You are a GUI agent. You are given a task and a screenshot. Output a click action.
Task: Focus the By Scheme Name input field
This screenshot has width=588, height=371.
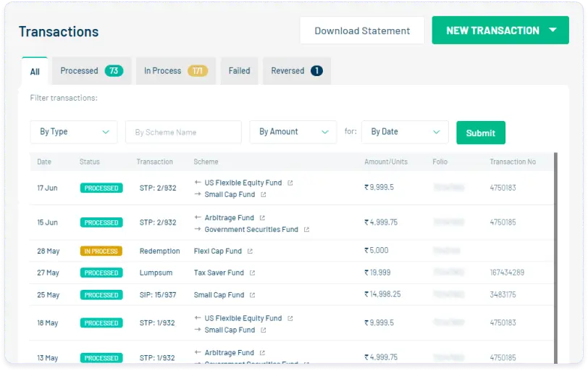[x=183, y=132]
